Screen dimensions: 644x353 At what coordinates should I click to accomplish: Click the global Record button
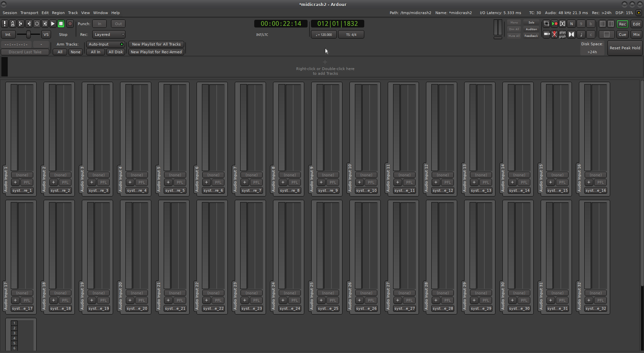(70, 24)
